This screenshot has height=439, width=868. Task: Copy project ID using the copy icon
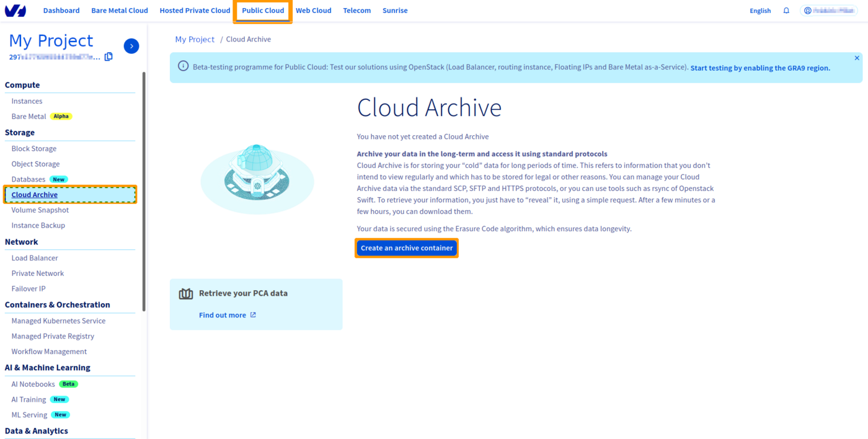tap(108, 57)
